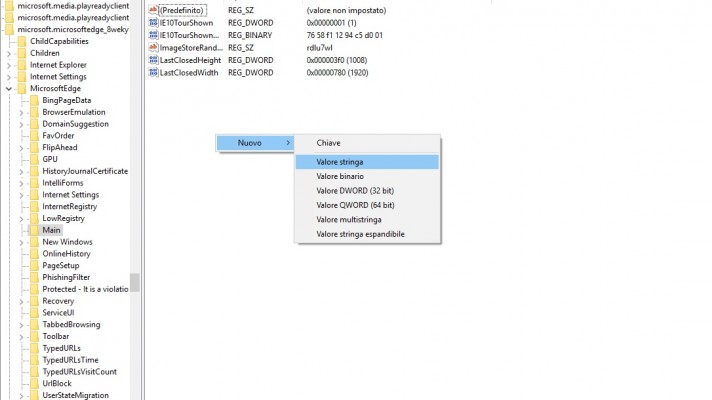Expand the Children key
The height and width of the screenshot is (400, 712).
[x=9, y=53]
